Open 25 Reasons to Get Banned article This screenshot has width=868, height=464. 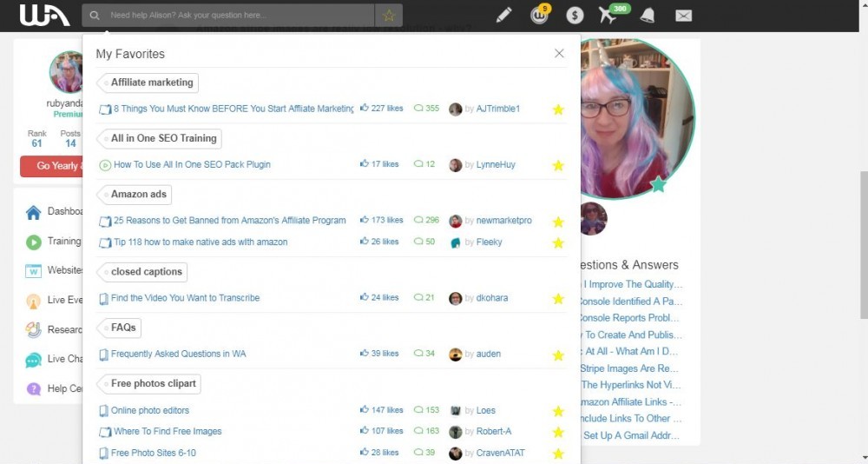click(230, 221)
